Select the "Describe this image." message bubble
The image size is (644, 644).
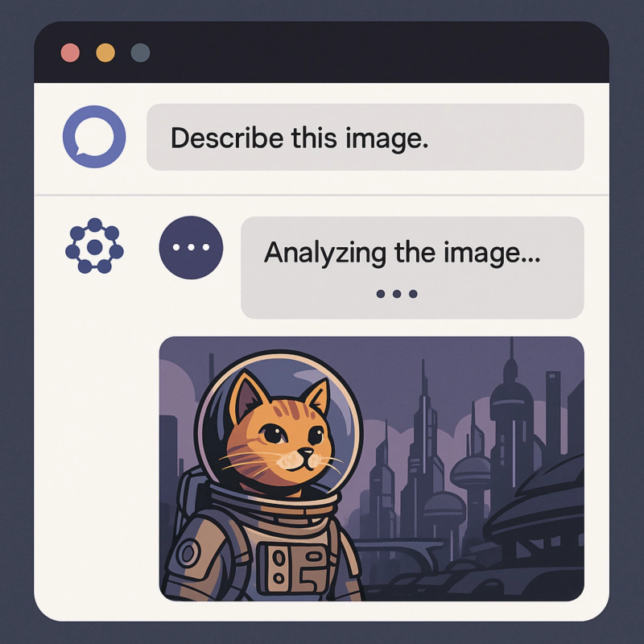(x=365, y=137)
